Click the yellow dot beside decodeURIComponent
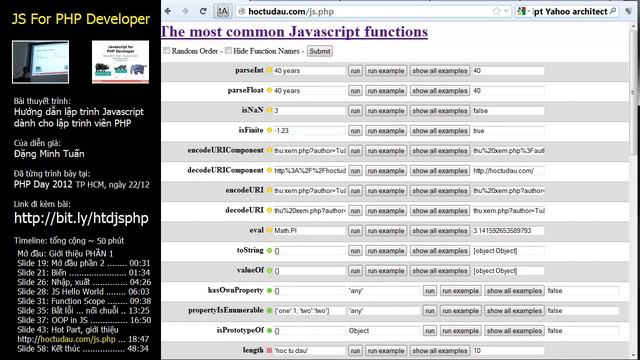This screenshot has height=360, width=640. [x=269, y=170]
